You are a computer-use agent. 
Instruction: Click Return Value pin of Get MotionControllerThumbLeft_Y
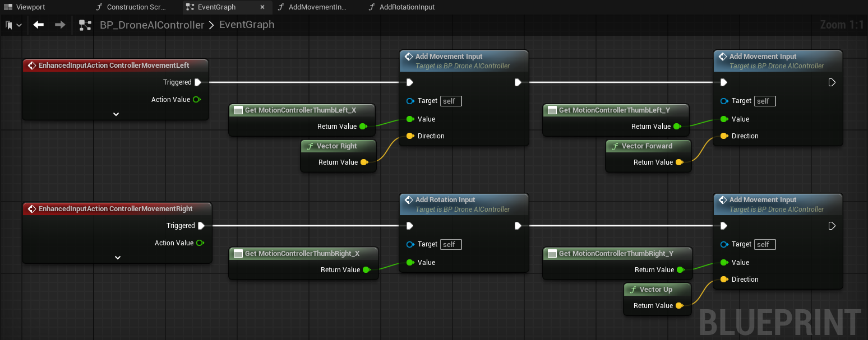click(677, 127)
